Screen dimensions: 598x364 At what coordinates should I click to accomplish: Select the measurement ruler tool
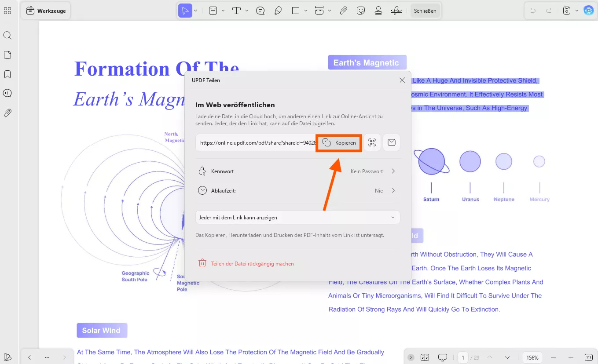pos(319,11)
